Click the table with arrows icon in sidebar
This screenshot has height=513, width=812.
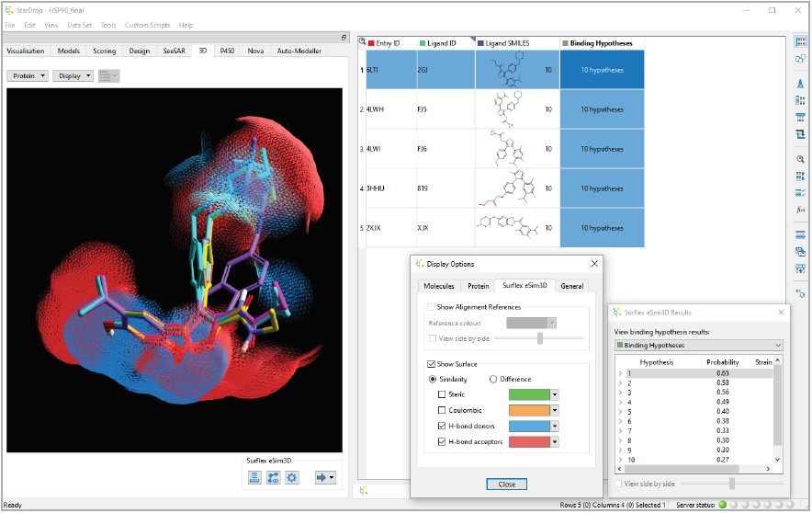click(x=801, y=268)
